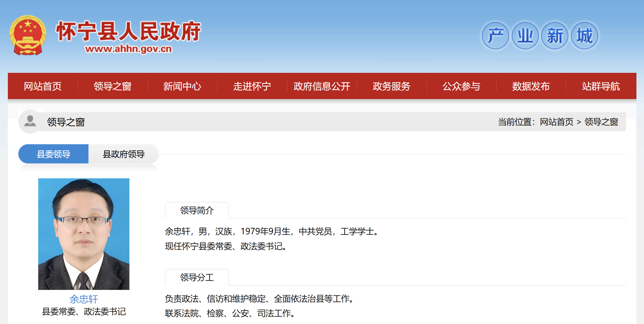The width and height of the screenshot is (644, 324).
Task: Click the gray person icon beside 领导之窗
Action: point(30,121)
